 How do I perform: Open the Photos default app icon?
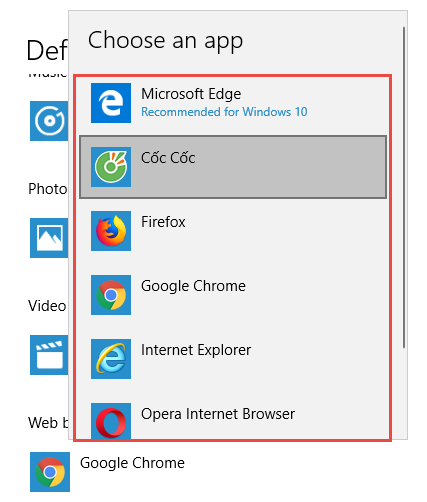pyautogui.click(x=49, y=238)
